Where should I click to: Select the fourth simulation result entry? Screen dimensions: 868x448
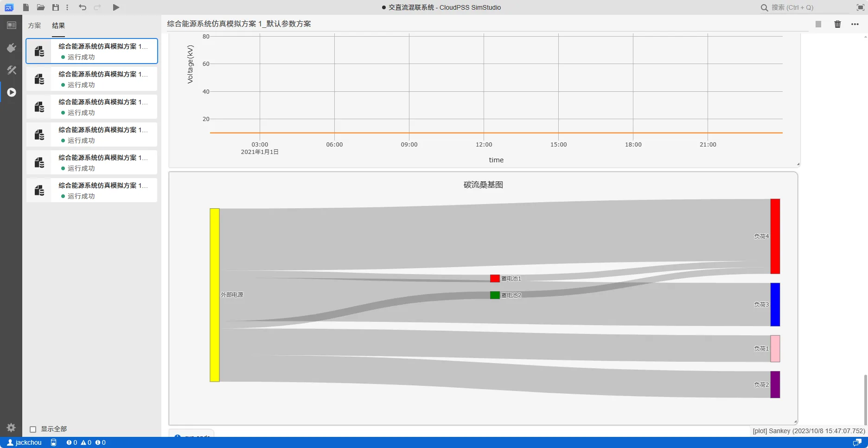(92, 134)
